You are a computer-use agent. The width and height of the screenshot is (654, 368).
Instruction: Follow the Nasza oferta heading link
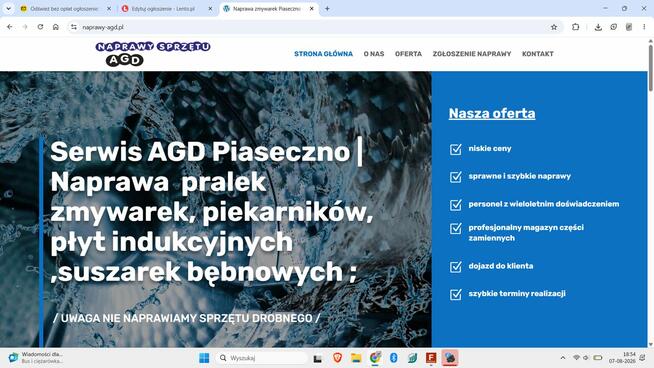[x=492, y=113]
